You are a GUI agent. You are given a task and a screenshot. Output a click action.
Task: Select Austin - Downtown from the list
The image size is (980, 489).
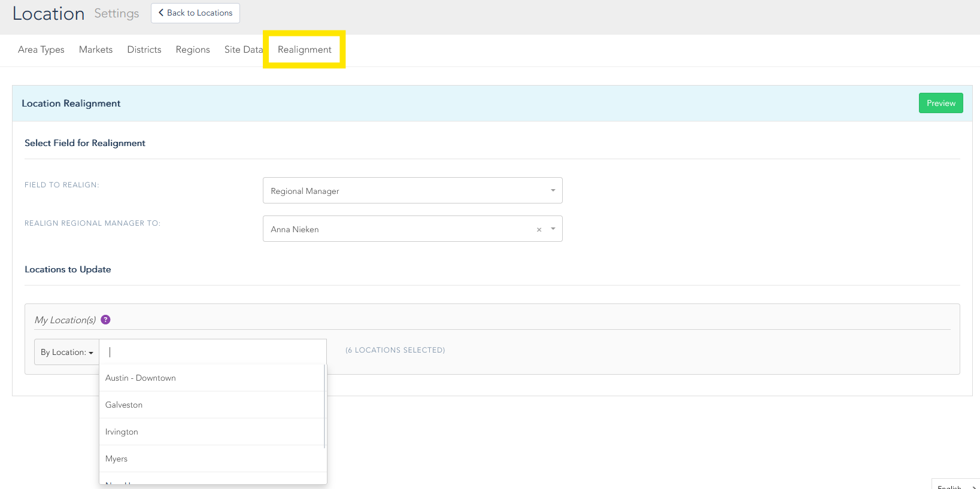pos(141,378)
